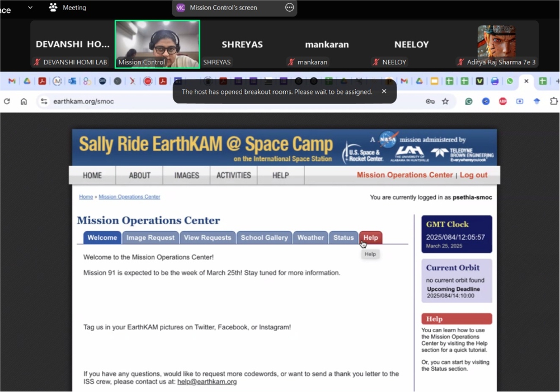Open the browser extensions puzzle icon

pyautogui.click(x=554, y=101)
